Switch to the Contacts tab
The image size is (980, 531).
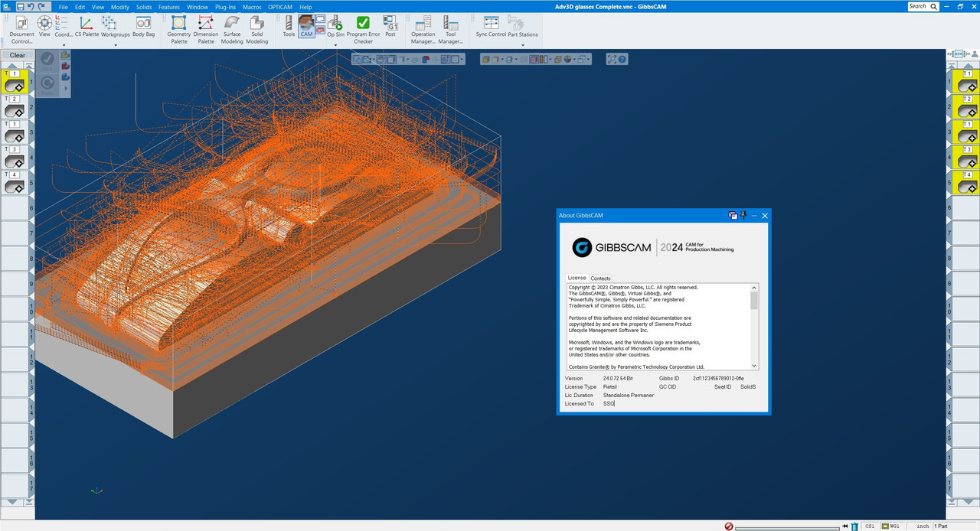[600, 279]
